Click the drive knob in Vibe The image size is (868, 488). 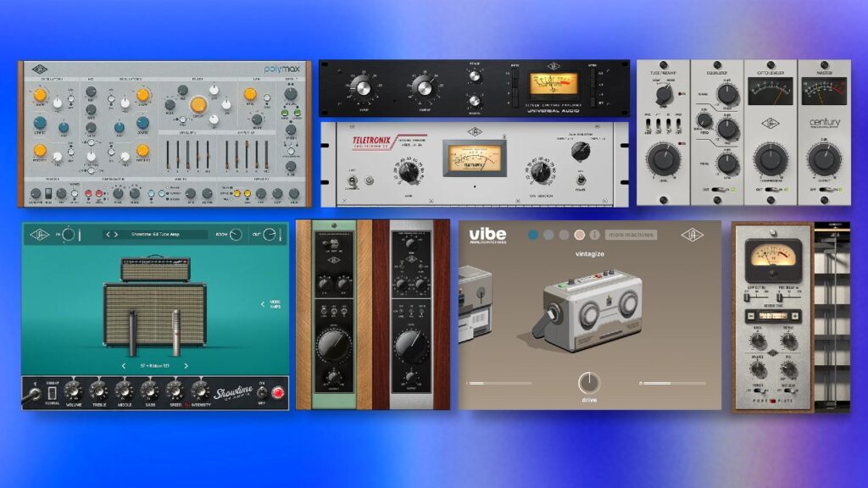tap(589, 382)
